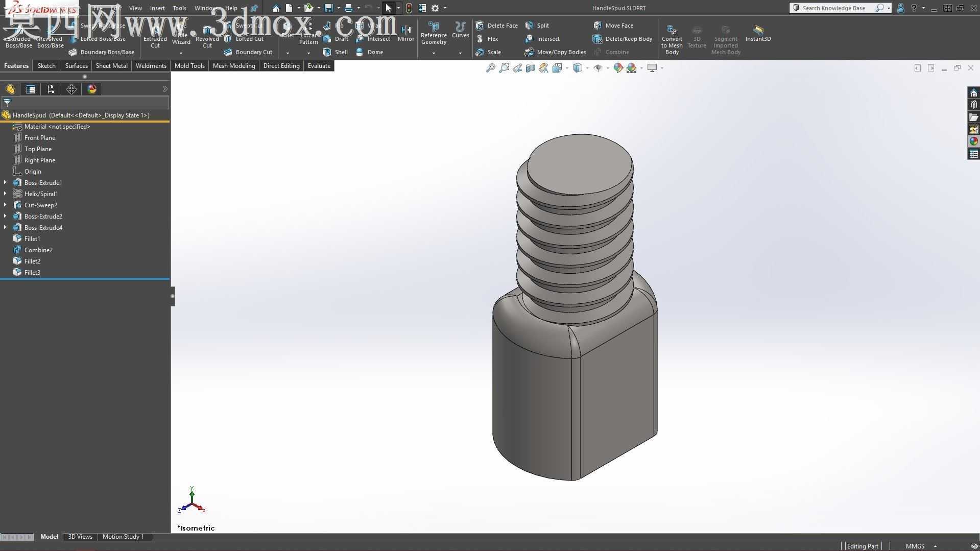The height and width of the screenshot is (551, 980).
Task: Toggle the feature tree panel collapse handle
Action: [173, 296]
